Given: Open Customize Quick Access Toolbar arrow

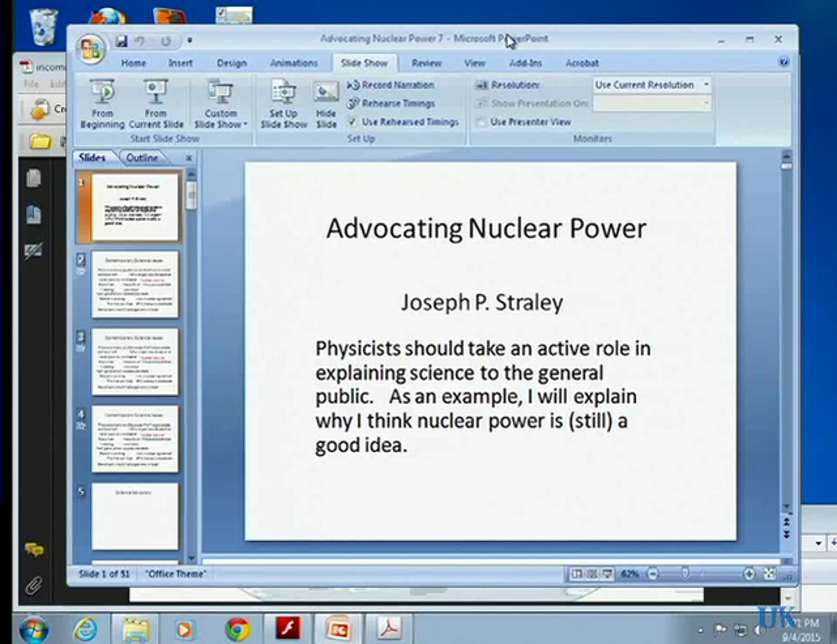Looking at the screenshot, I should point(189,40).
